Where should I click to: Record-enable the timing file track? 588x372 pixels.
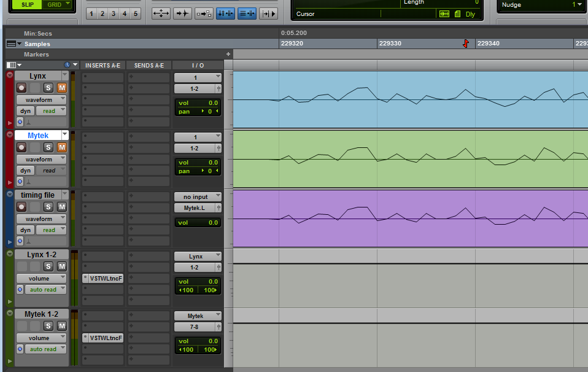[x=21, y=207]
